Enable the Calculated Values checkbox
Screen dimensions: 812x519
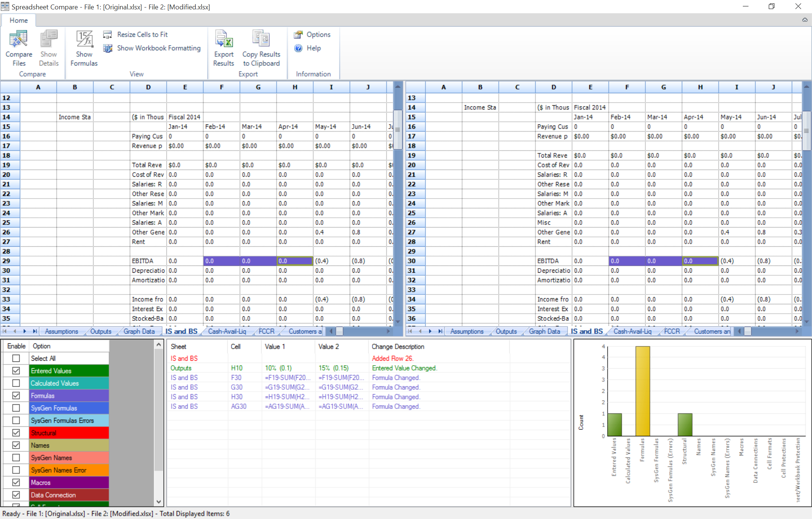pyautogui.click(x=15, y=383)
